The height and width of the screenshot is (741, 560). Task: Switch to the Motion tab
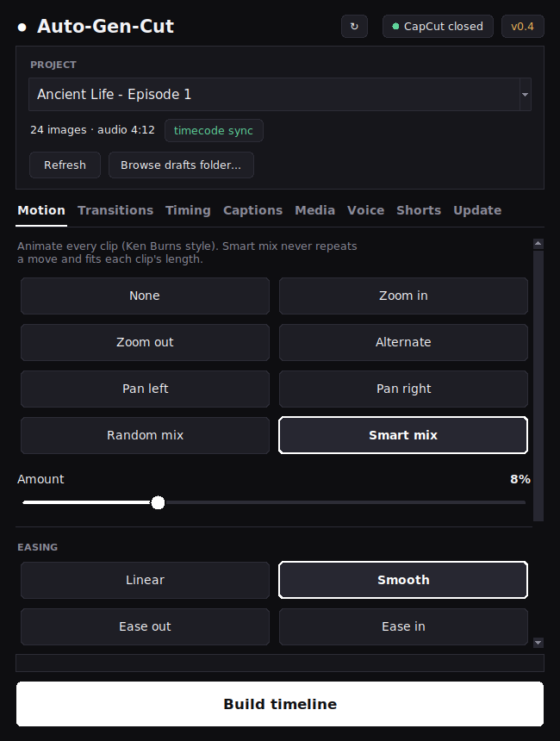click(x=41, y=210)
